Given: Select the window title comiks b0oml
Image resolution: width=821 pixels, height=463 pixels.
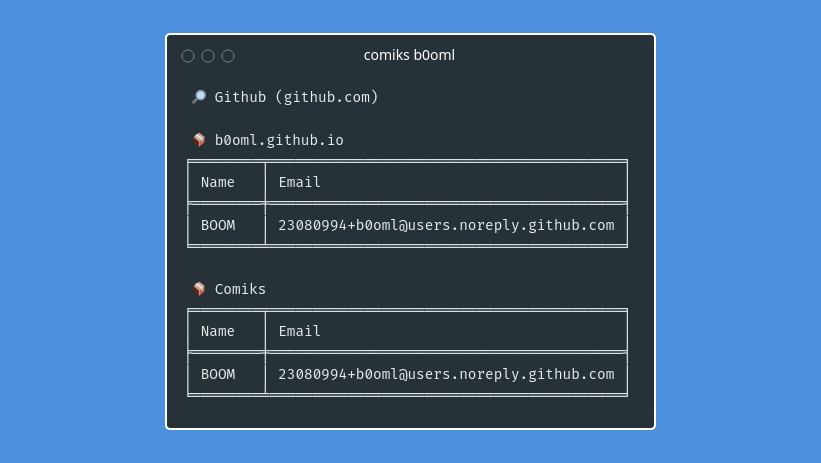Looking at the screenshot, I should 409,55.
